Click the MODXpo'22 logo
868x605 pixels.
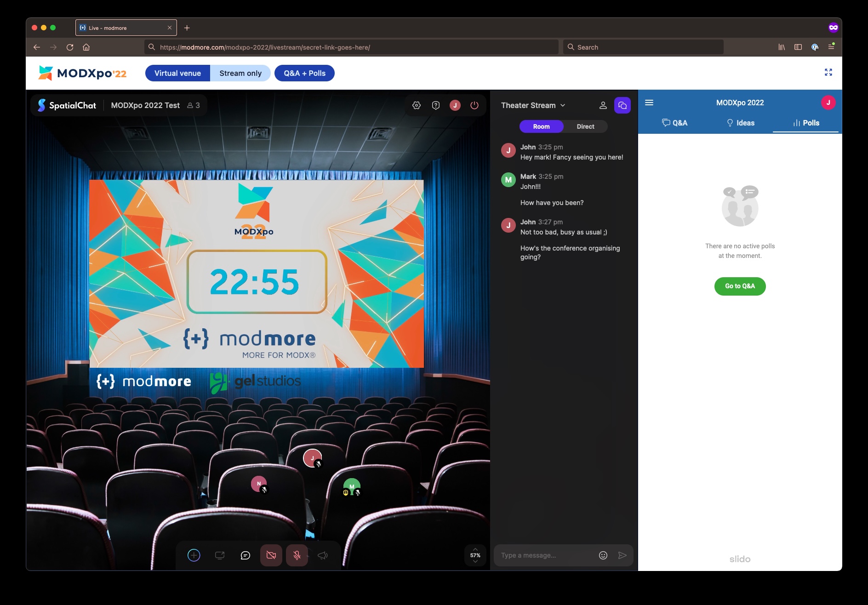pyautogui.click(x=83, y=73)
